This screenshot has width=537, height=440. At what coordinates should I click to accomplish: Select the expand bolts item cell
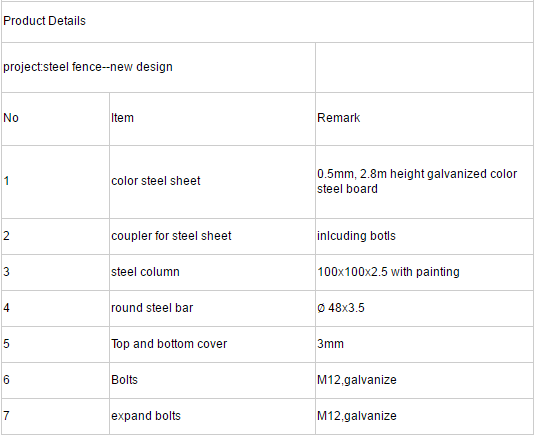point(212,416)
